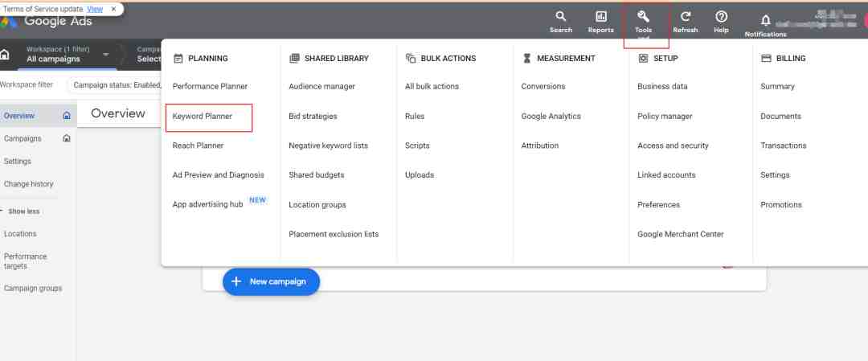Open Policy manager

(x=665, y=117)
